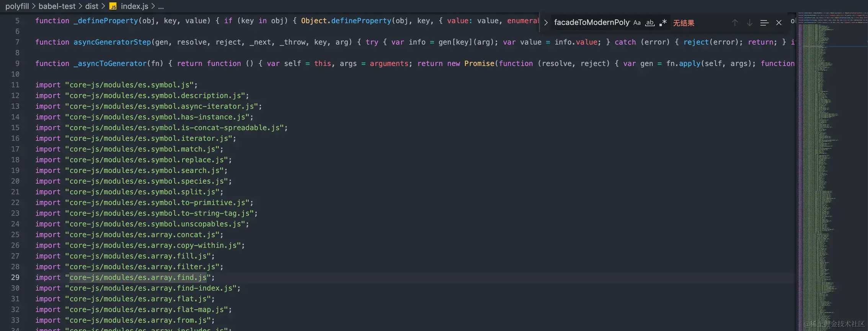Enable regular expression search

(663, 23)
